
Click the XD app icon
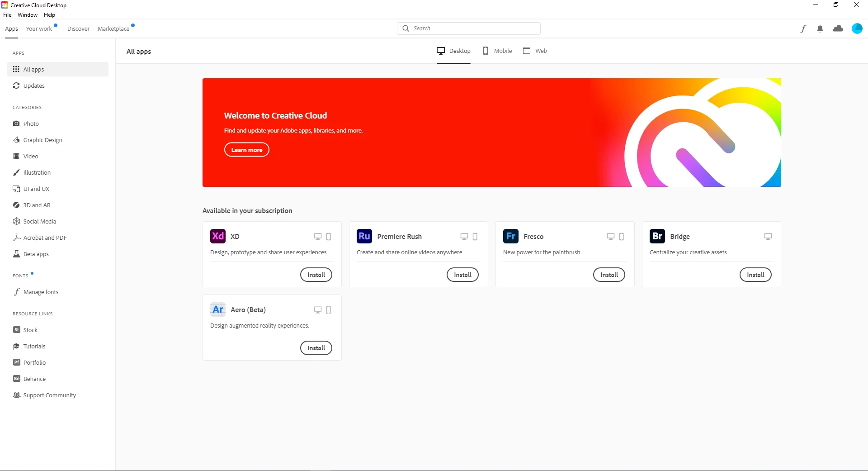218,236
